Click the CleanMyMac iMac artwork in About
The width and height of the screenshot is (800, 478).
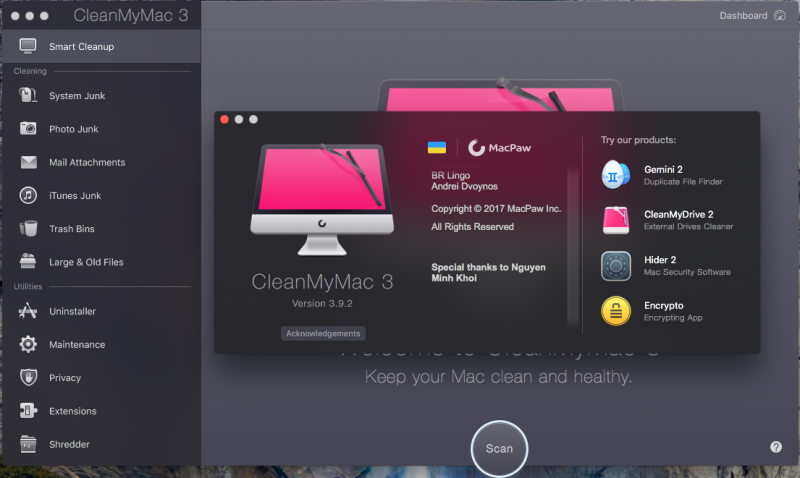point(322,199)
